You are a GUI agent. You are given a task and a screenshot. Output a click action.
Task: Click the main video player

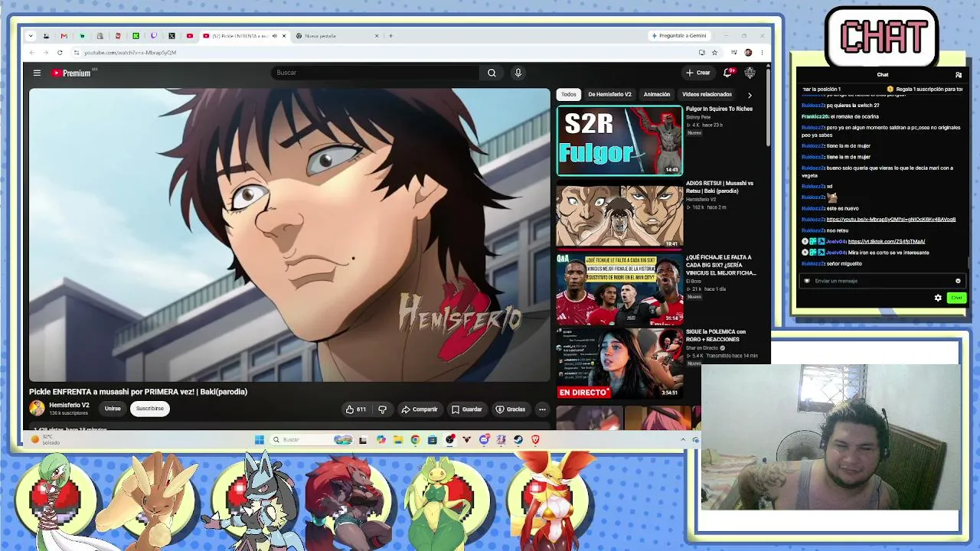[289, 235]
